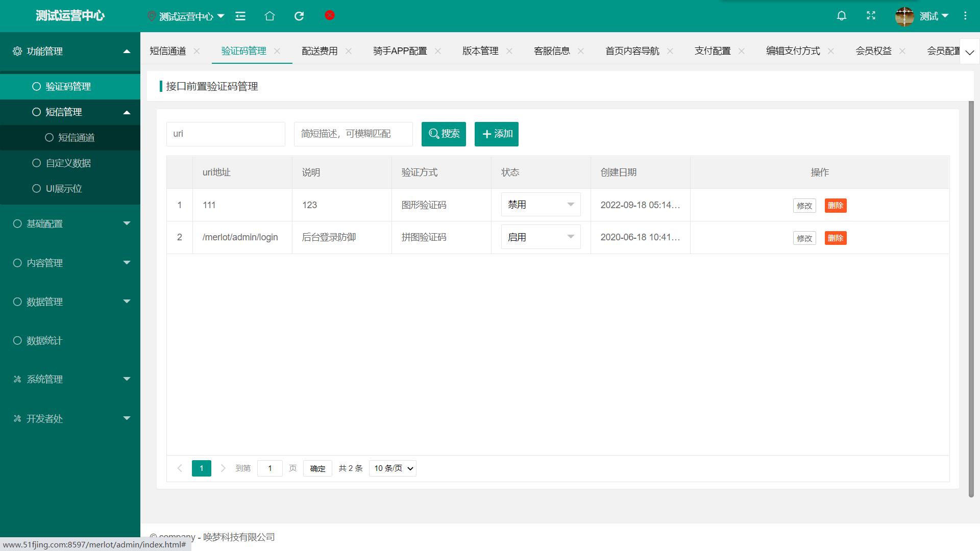Click the 测试运营中心 logo title

click(70, 16)
